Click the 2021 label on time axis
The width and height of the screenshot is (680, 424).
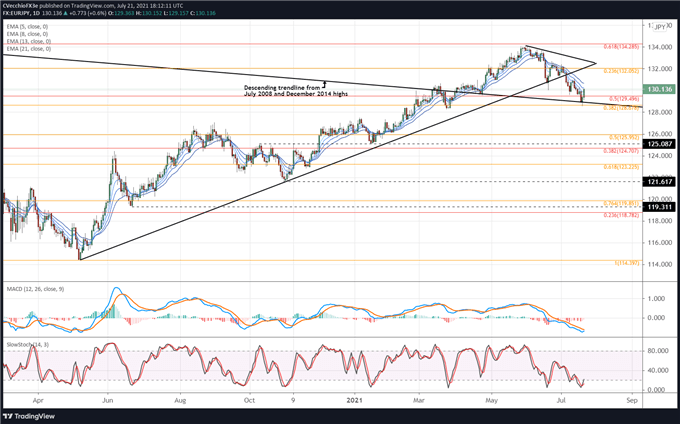[354, 400]
